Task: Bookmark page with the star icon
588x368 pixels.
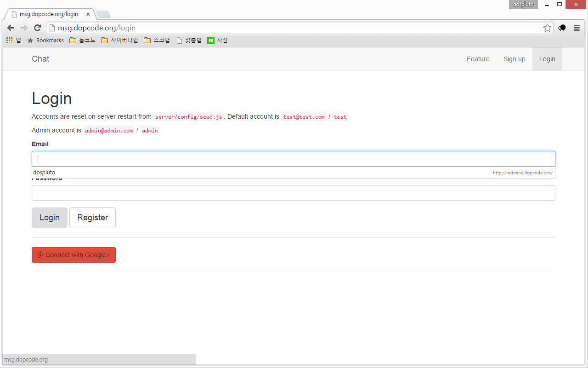Action: click(x=547, y=28)
